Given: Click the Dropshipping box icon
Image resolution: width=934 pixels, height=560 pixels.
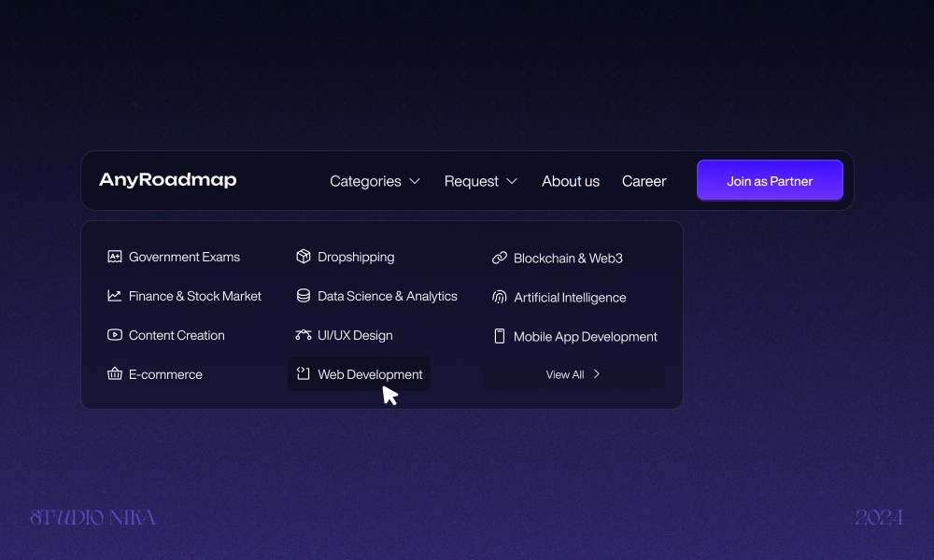Looking at the screenshot, I should coord(304,257).
